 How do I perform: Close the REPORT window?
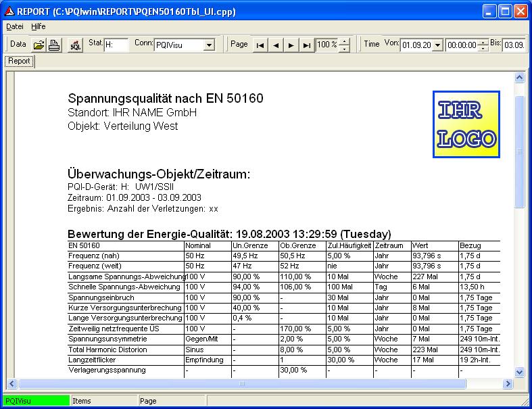521,11
